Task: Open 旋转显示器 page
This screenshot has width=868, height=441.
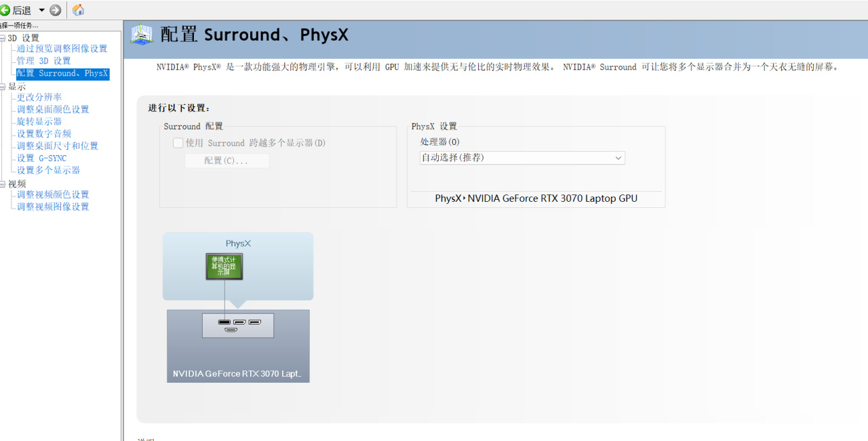Action: (x=39, y=122)
